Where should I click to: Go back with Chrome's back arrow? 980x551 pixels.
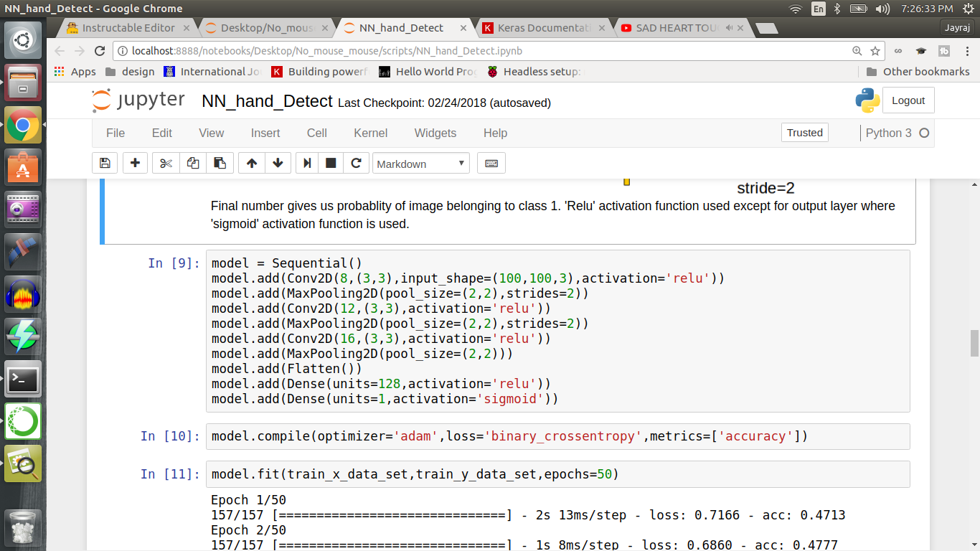(60, 51)
